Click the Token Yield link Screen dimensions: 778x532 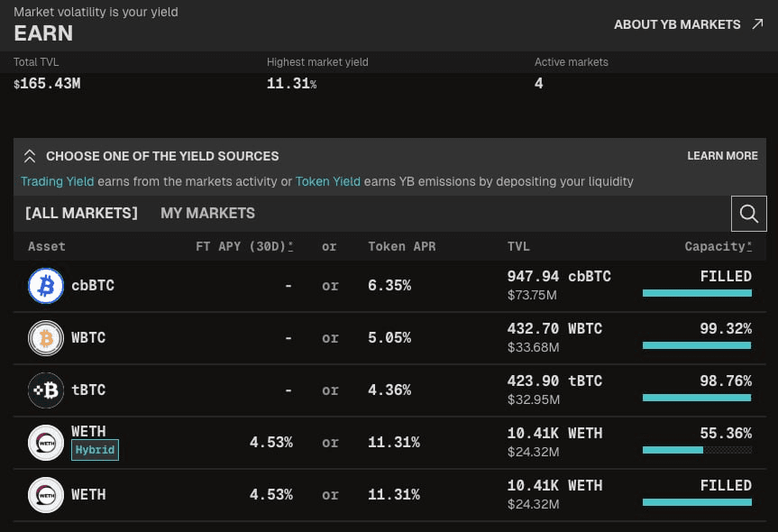point(327,181)
